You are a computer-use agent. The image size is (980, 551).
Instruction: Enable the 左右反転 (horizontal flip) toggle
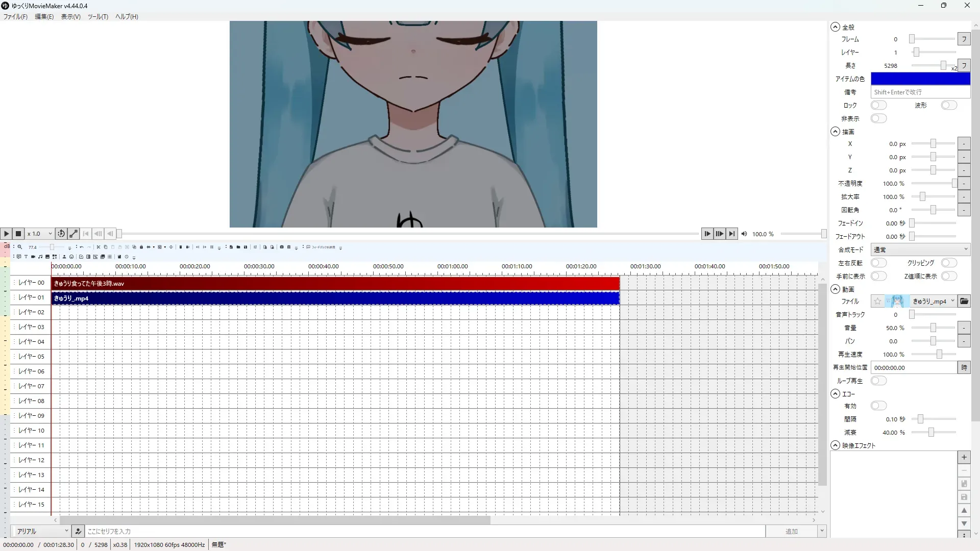click(878, 263)
